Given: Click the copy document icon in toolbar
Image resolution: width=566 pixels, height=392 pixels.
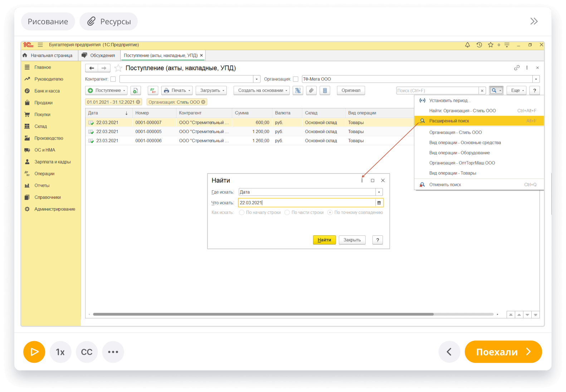Looking at the screenshot, I should pyautogui.click(x=136, y=90).
